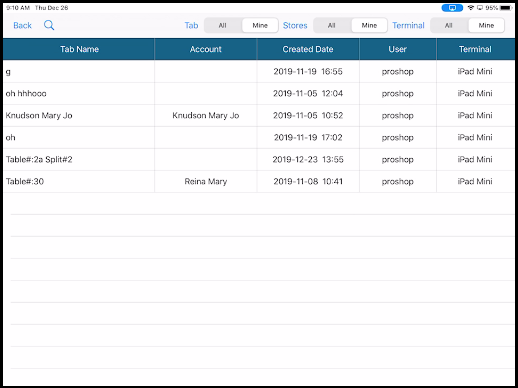
Task: Select Reina Mary account cell
Action: pyautogui.click(x=206, y=182)
